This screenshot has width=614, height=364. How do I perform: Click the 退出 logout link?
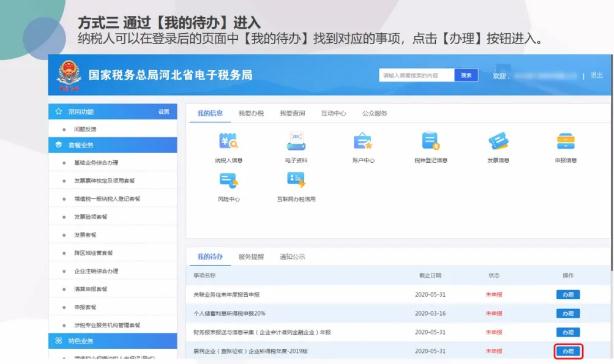pos(596,75)
